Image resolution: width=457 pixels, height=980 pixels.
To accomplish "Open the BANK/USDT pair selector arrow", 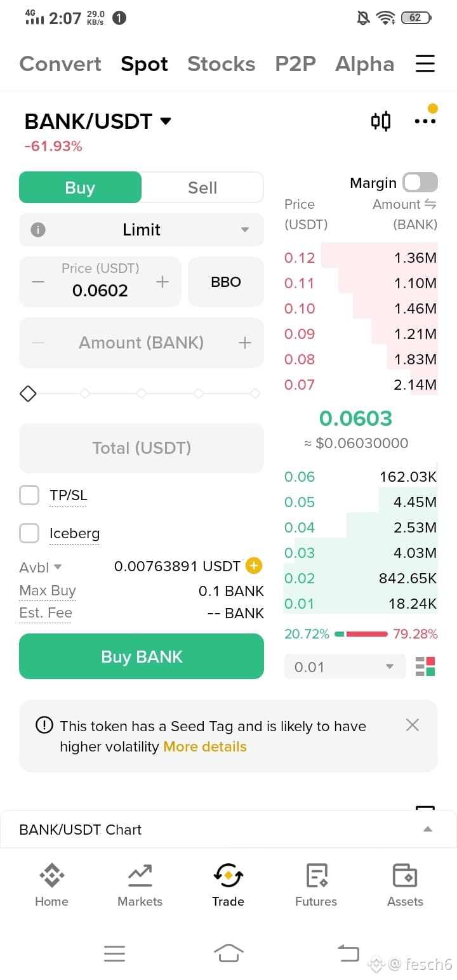I will 166,121.
